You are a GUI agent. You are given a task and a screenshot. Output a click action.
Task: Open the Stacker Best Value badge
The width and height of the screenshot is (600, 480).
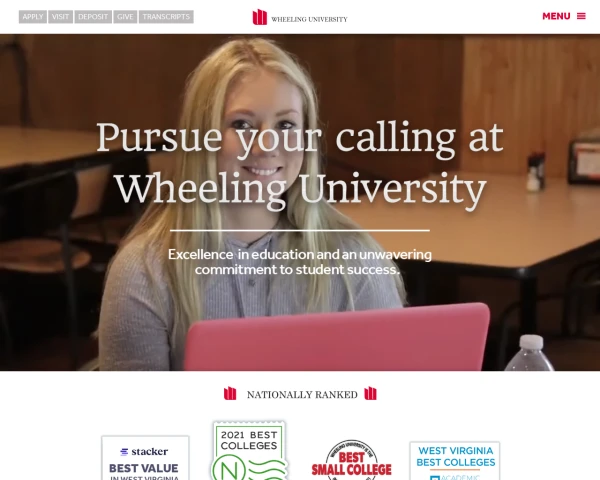tap(145, 458)
